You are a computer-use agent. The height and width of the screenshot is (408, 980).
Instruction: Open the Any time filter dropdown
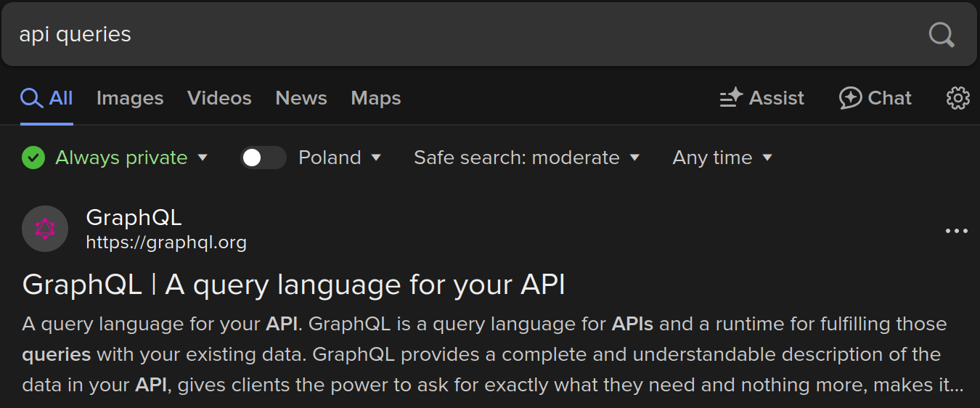coord(722,158)
